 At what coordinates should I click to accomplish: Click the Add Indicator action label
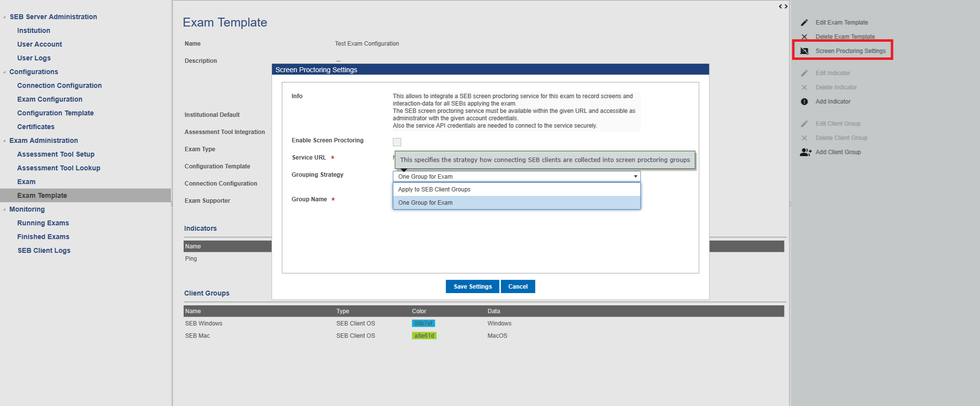coord(833,102)
